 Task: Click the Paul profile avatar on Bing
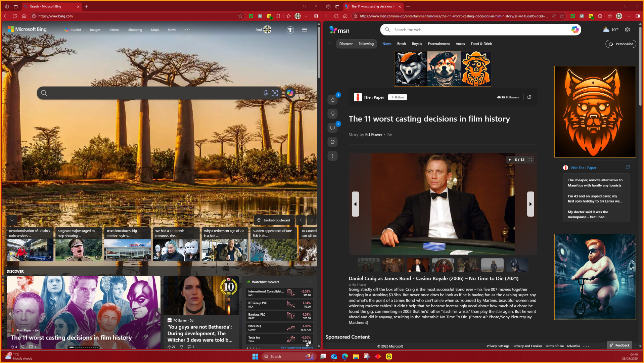(267, 30)
